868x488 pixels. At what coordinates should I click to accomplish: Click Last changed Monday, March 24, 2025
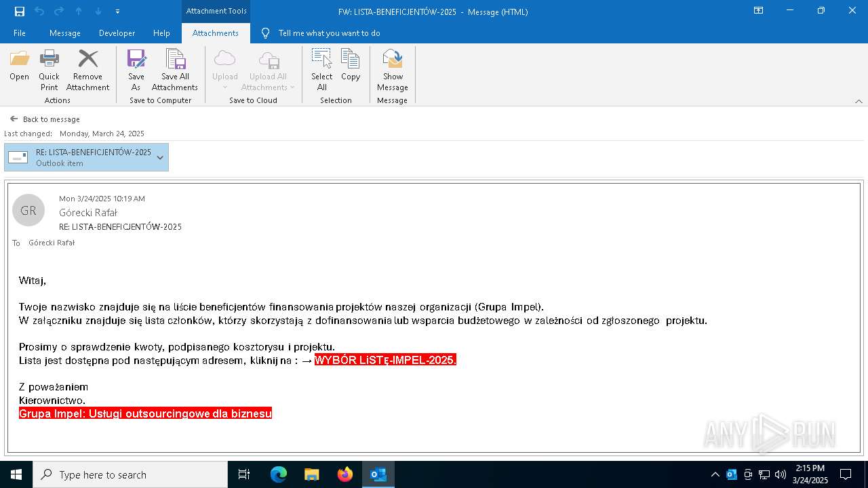pyautogui.click(x=74, y=134)
